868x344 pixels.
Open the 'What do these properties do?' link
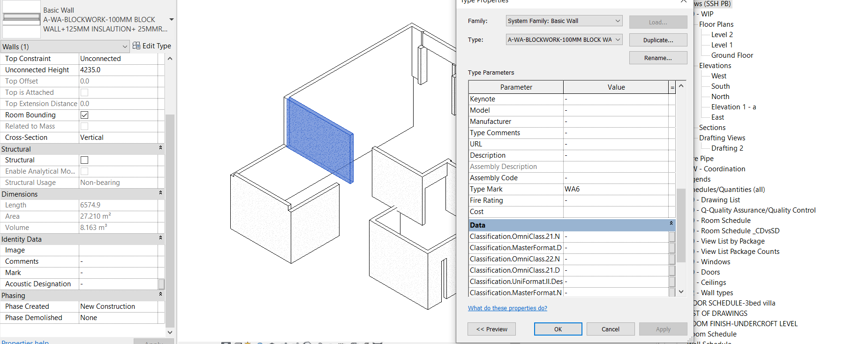pyautogui.click(x=507, y=308)
